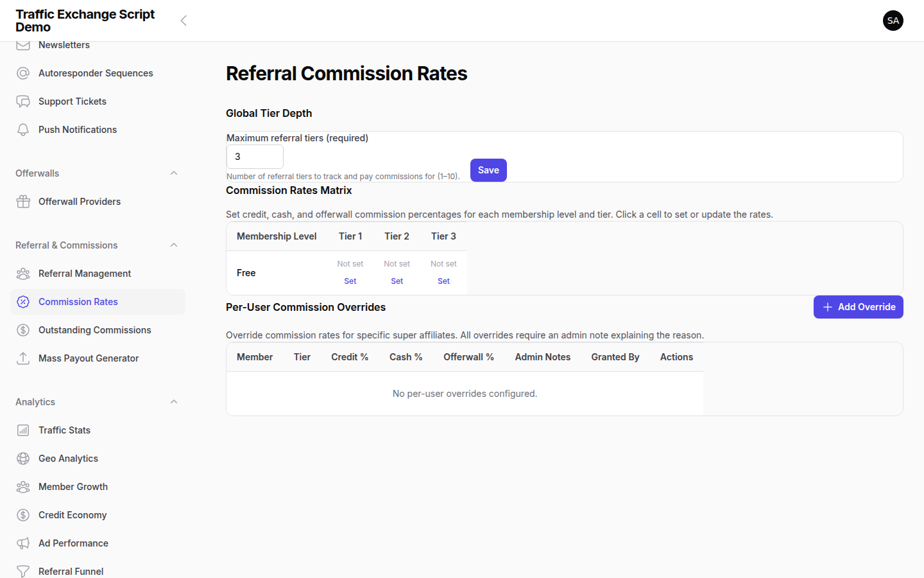
Task: Open Mass Payout Generator via its upload icon
Action: tap(23, 358)
